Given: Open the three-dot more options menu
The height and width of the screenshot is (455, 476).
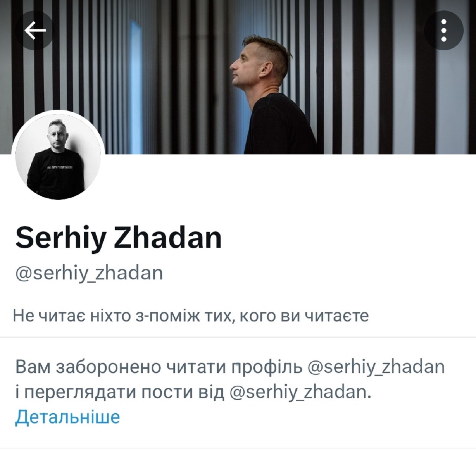Looking at the screenshot, I should tap(444, 30).
